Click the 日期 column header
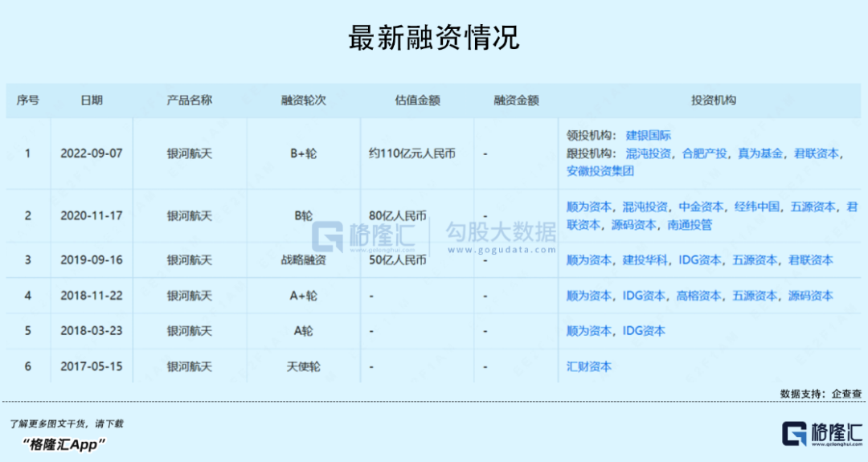The image size is (868, 462). pos(92,100)
